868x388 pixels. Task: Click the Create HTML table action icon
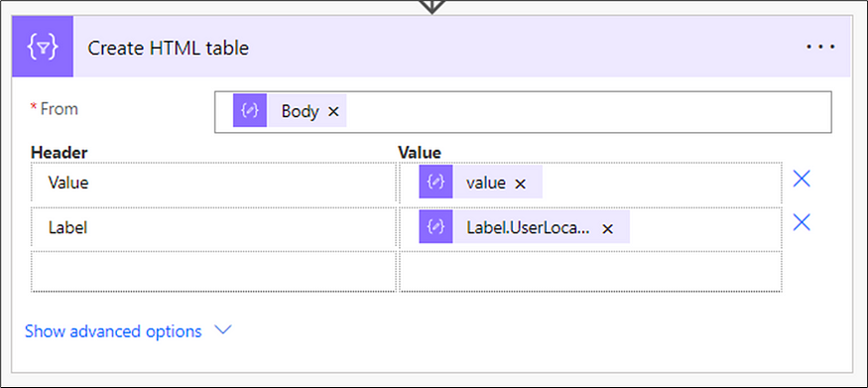pos(43,47)
